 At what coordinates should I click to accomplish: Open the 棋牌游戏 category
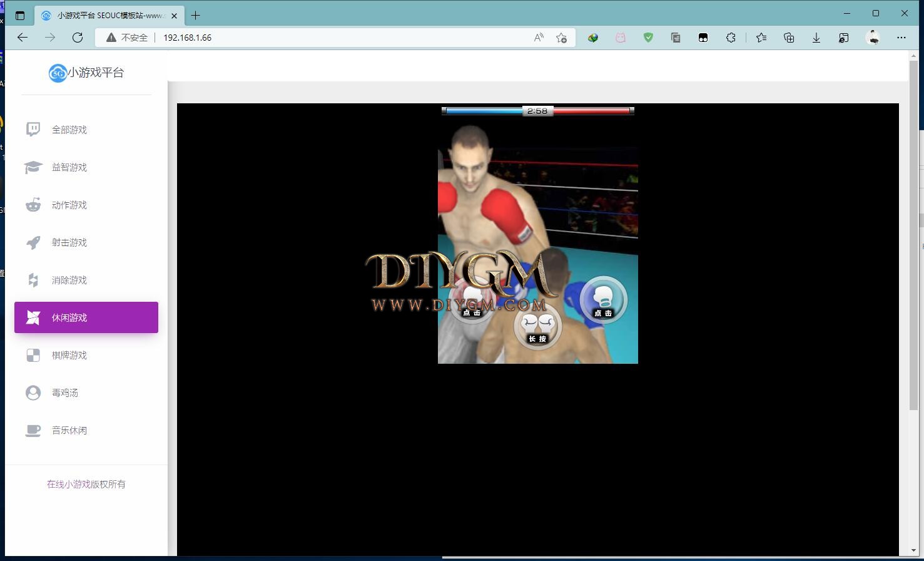pyautogui.click(x=86, y=355)
